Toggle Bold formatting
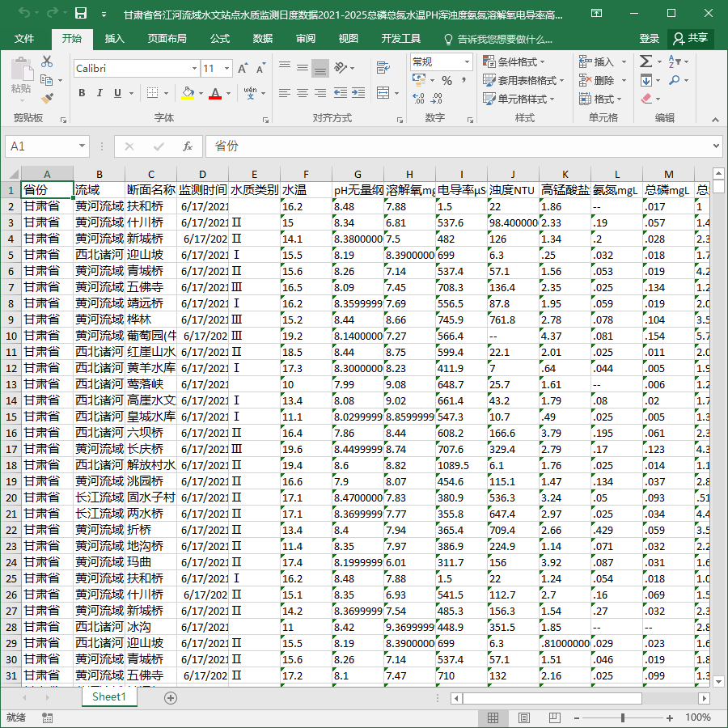The width and height of the screenshot is (728, 728). click(82, 93)
